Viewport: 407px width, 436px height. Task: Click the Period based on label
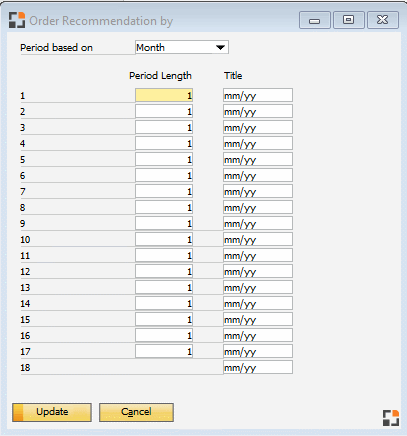56,48
